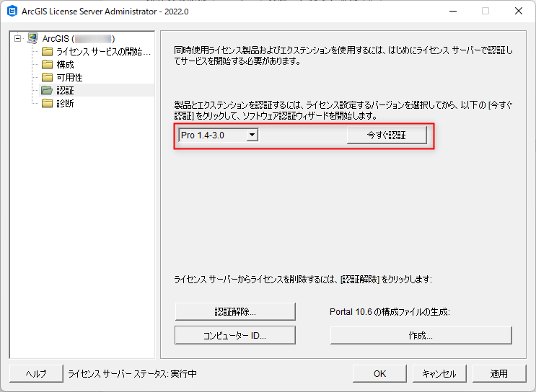Click the 診断 folder icon
This screenshot has width=536, height=392.
click(x=47, y=104)
